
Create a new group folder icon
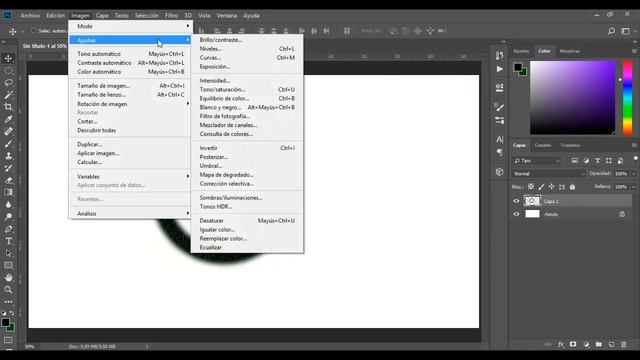click(x=598, y=344)
